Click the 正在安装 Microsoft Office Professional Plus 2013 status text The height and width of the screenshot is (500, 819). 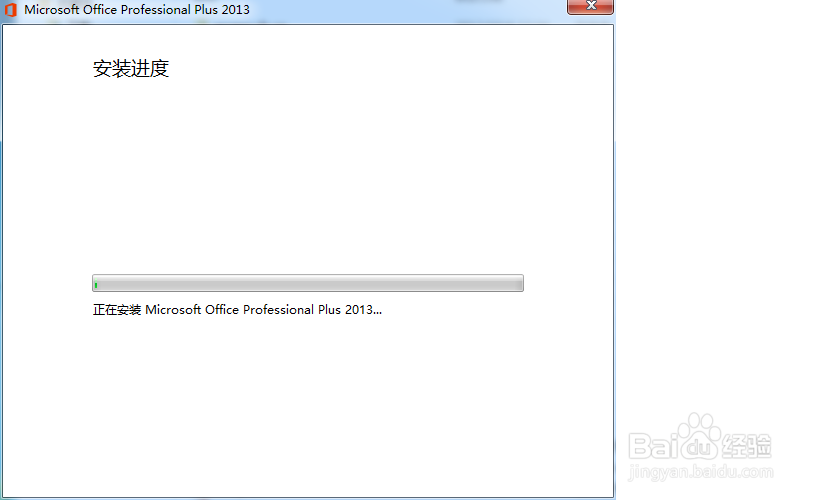tap(237, 309)
